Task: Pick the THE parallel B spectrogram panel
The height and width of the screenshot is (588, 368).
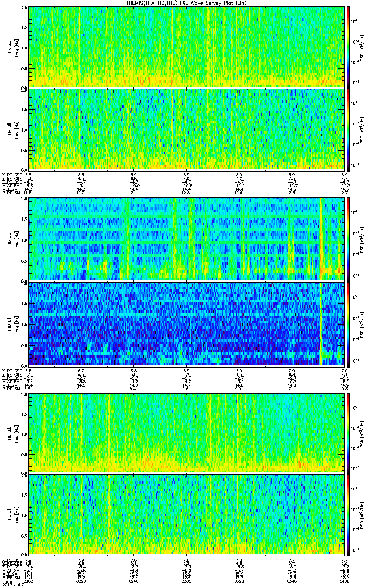Action: (x=186, y=514)
